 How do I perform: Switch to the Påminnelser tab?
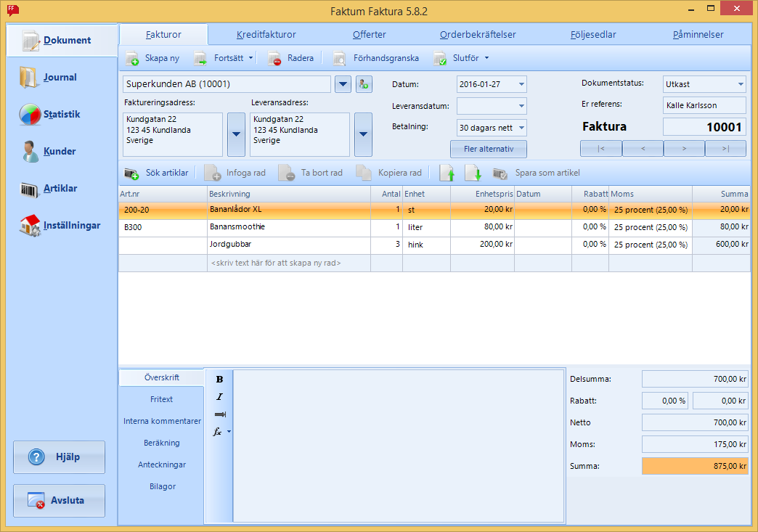(x=698, y=34)
